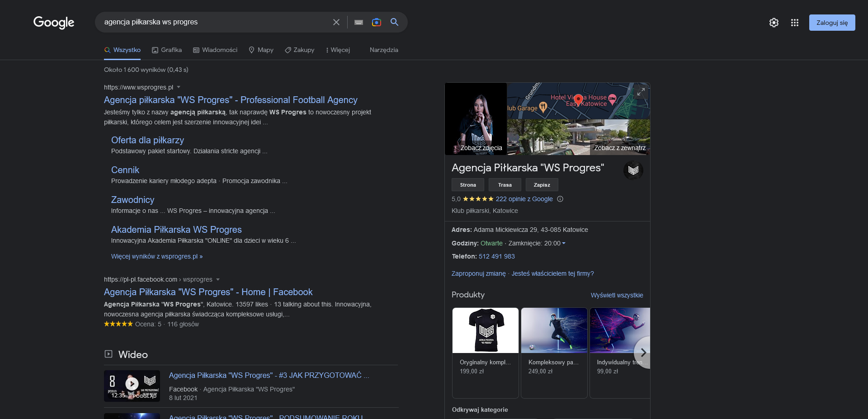
Task: Click the Zaloguj się button
Action: 832,23
